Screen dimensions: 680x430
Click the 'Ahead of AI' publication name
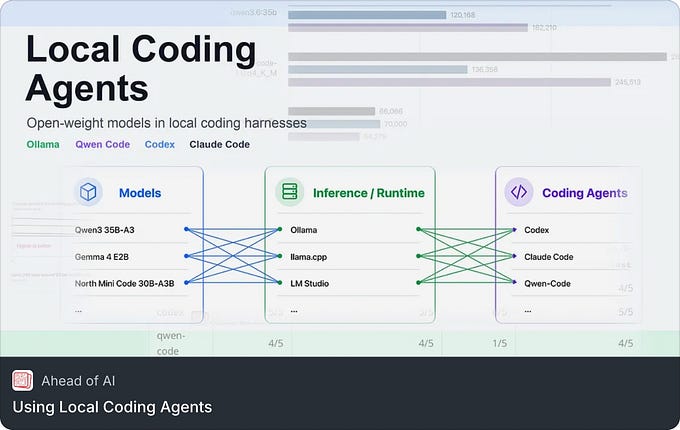click(78, 381)
